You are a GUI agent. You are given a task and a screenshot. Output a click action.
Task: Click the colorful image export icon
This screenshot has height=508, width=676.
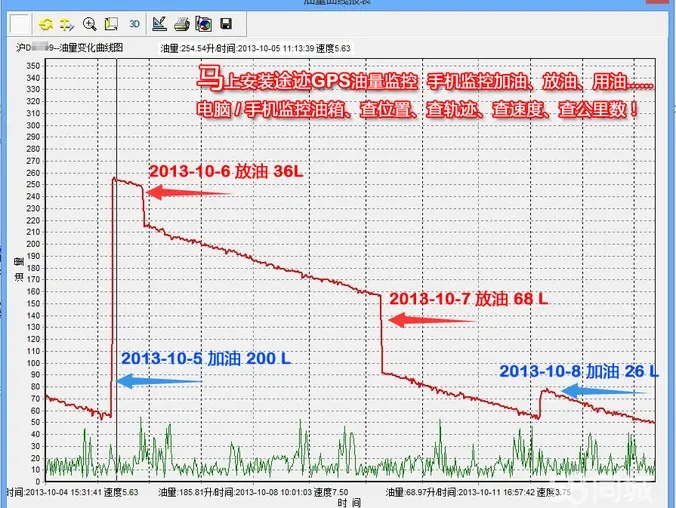coord(203,22)
